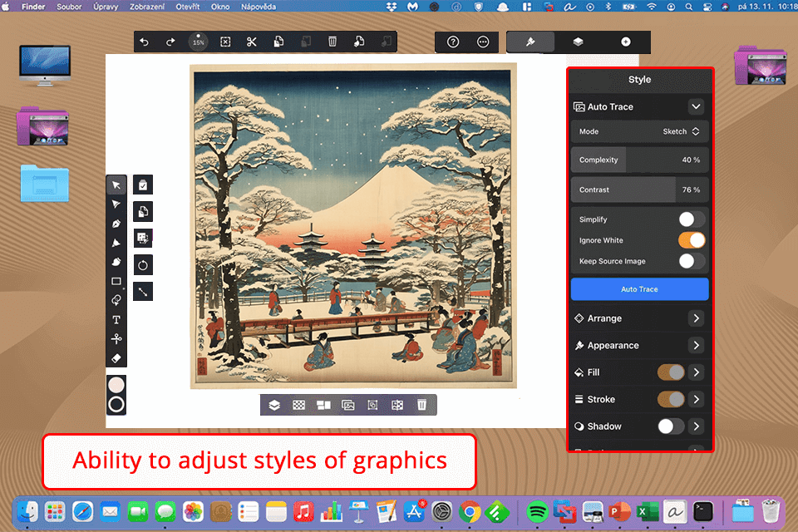Adjust the Complexity slider at 40 %
The image size is (798, 532).
point(640,160)
